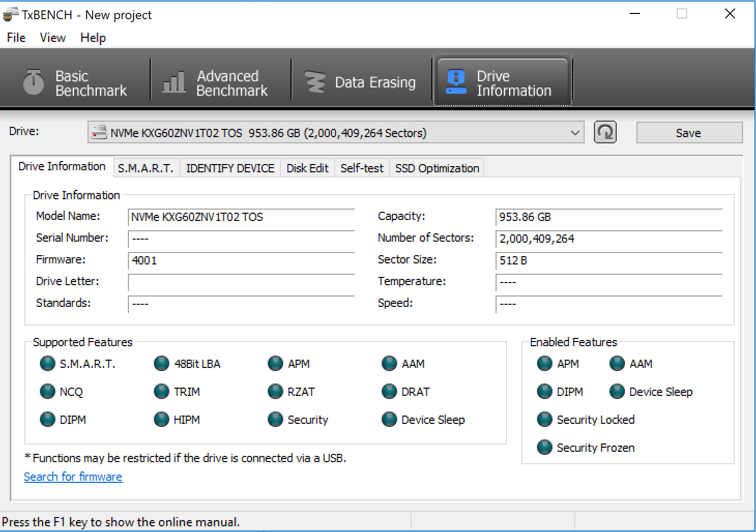Click the refresh drive list icon

click(x=605, y=132)
